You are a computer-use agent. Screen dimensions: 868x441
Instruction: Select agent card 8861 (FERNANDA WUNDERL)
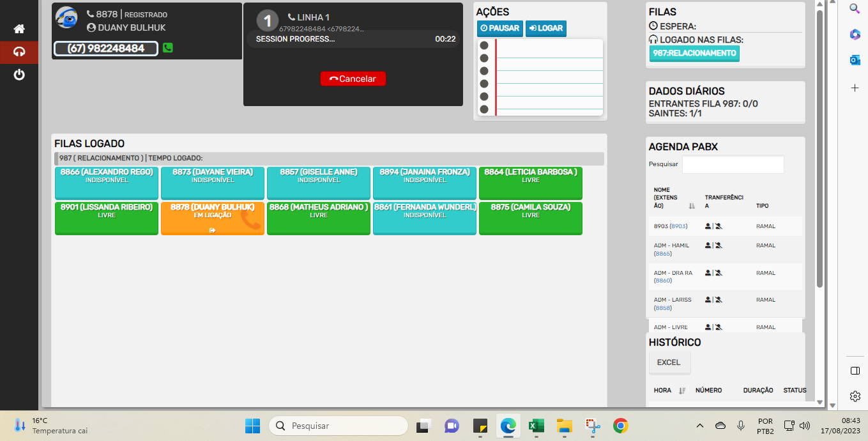tap(425, 218)
